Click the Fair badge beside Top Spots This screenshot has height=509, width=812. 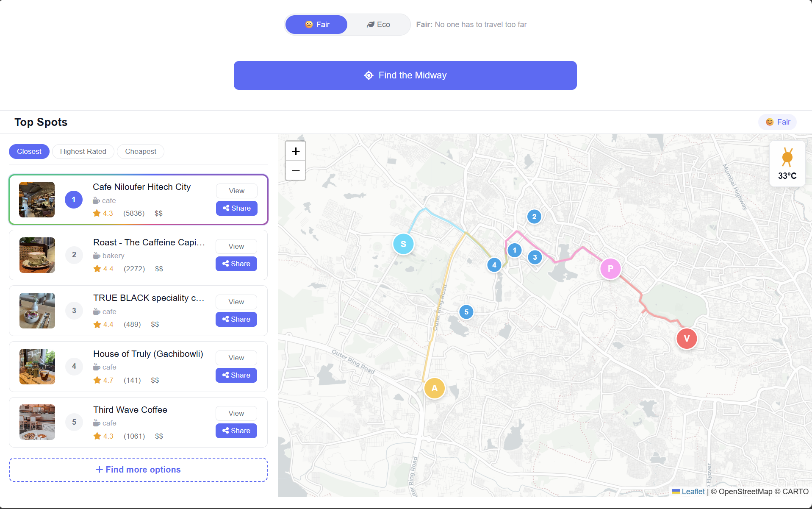pyautogui.click(x=778, y=122)
